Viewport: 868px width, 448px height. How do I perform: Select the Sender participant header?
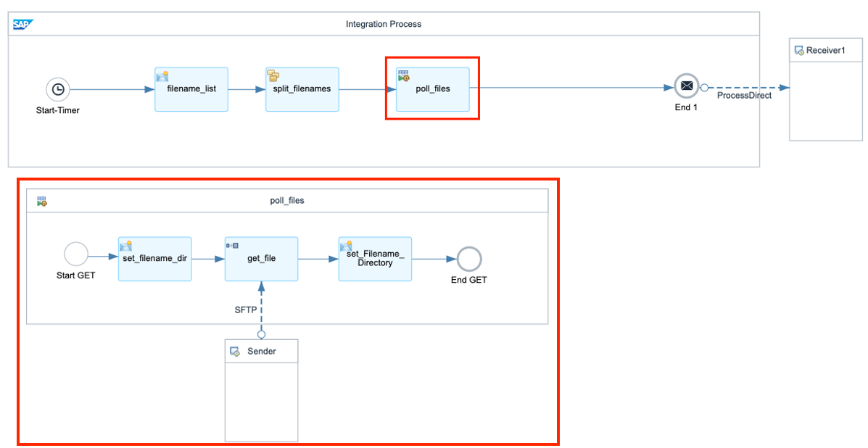coord(261,351)
